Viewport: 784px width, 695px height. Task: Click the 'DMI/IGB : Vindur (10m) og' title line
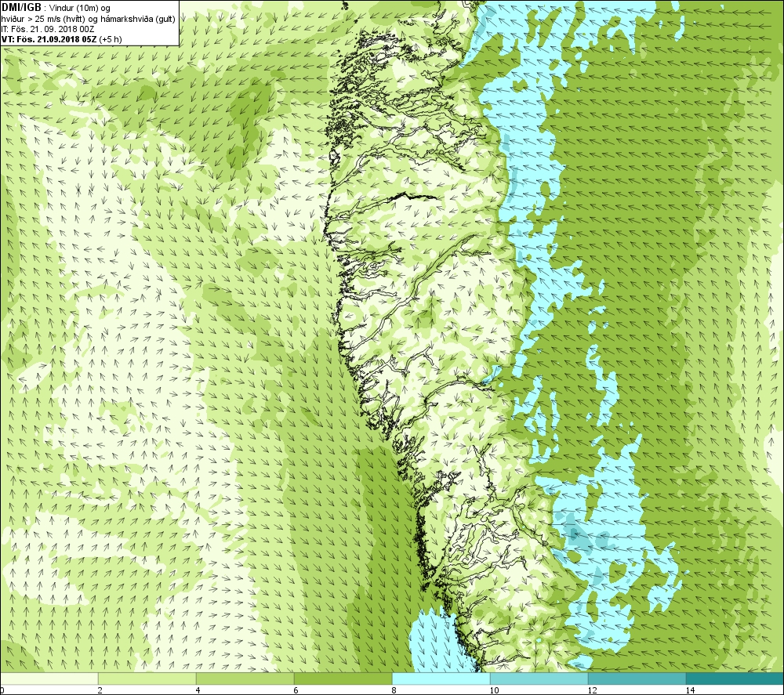(56, 8)
